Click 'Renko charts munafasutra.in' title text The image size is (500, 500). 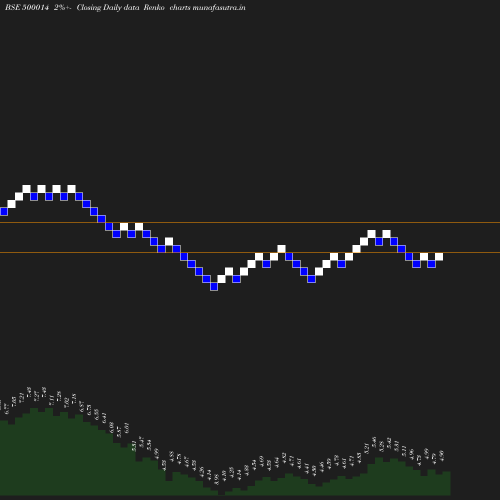(x=194, y=7)
